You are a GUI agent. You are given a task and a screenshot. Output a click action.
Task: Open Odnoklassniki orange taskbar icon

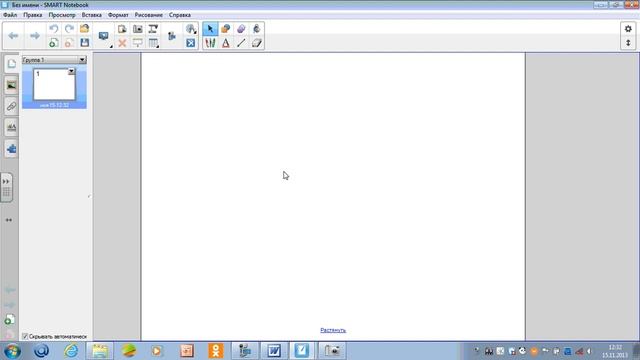click(x=216, y=351)
